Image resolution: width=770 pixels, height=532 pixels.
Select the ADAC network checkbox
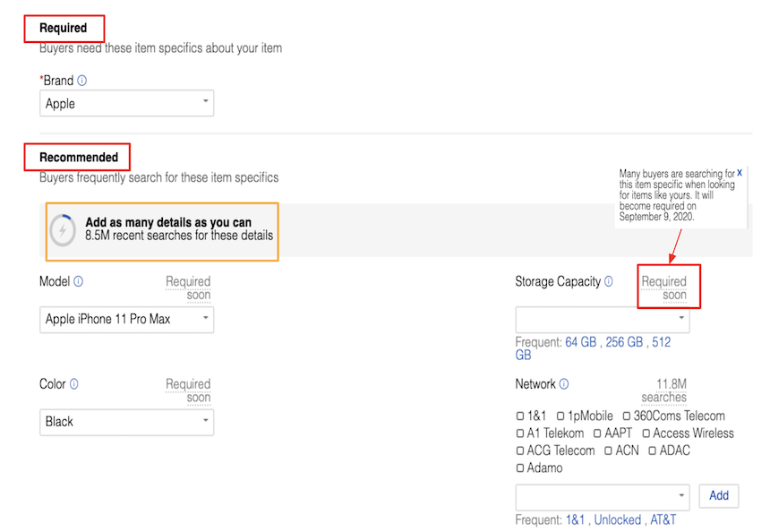tap(652, 450)
